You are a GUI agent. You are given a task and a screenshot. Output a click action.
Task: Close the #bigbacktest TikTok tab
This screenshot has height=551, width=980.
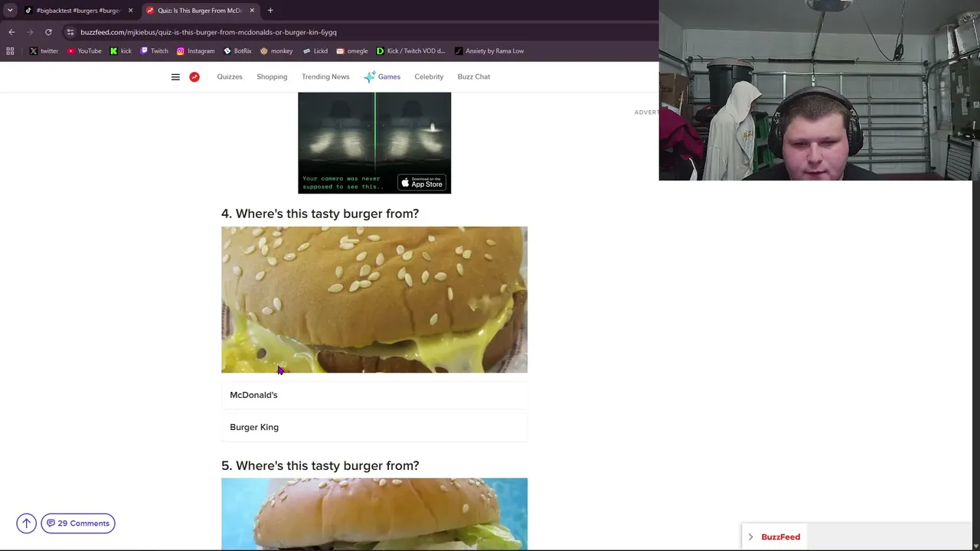coord(130,11)
